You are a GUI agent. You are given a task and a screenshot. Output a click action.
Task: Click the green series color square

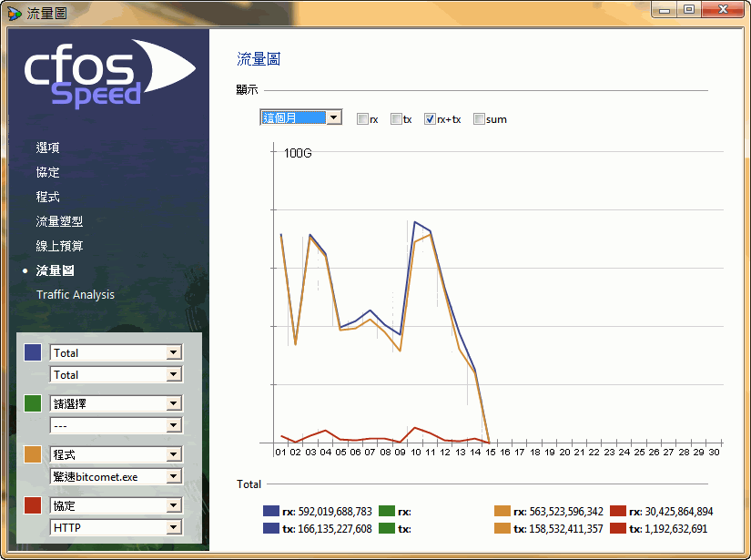(33, 403)
